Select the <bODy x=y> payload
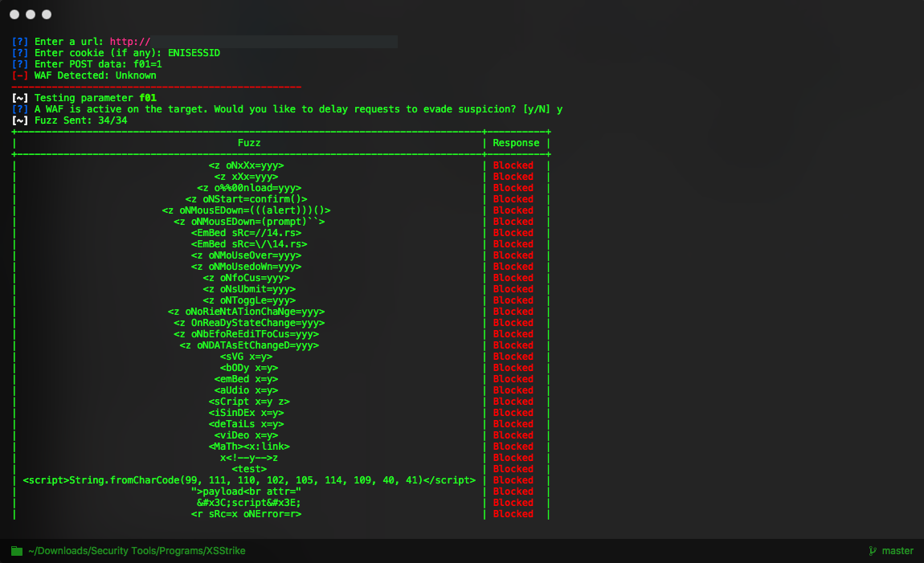924x563 pixels. 249,368
